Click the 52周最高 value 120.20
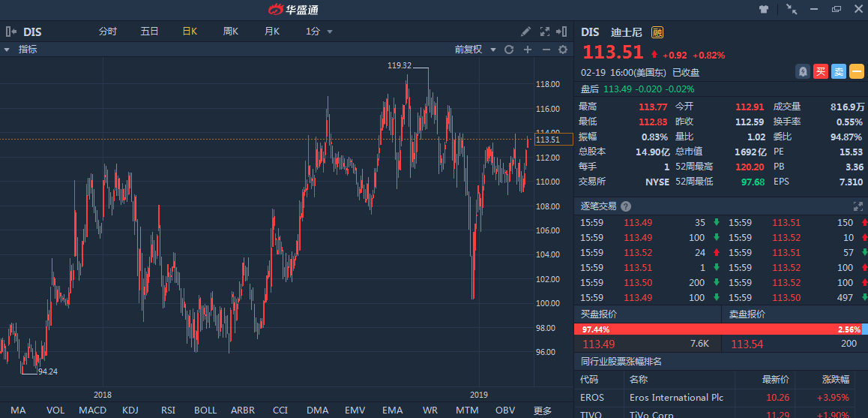This screenshot has height=418, width=868. [x=751, y=167]
